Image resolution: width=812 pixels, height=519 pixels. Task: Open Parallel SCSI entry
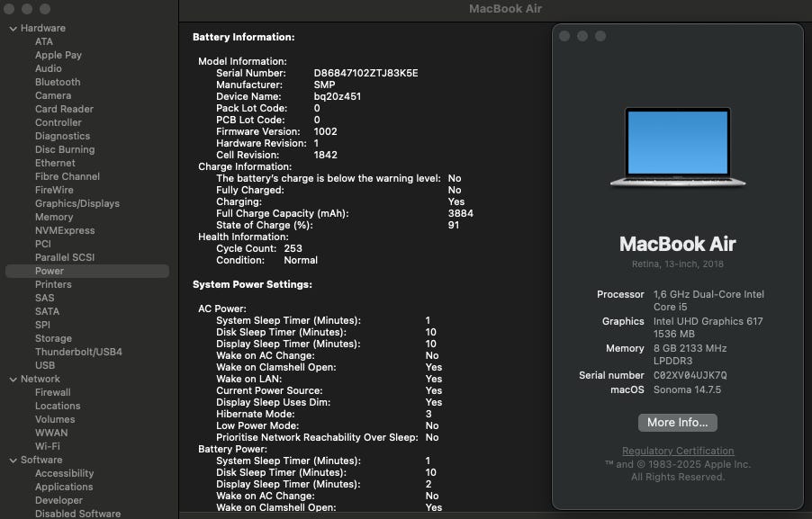pos(65,257)
